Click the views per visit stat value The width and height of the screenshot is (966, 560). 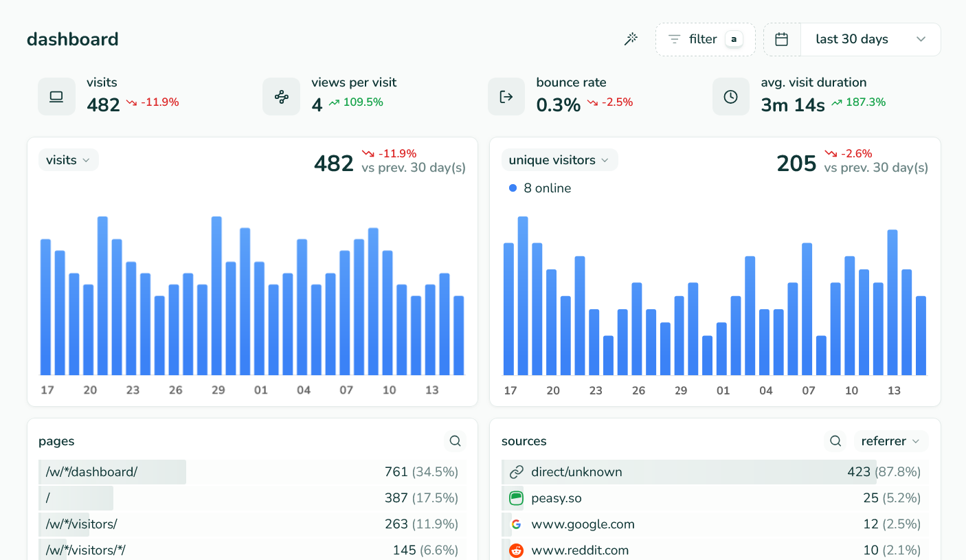tap(317, 105)
